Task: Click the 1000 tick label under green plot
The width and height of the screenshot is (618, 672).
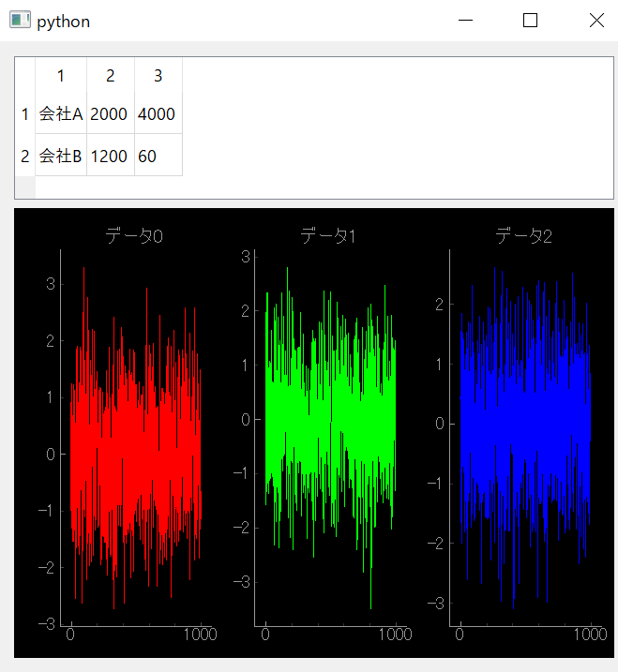Action: pyautogui.click(x=395, y=635)
